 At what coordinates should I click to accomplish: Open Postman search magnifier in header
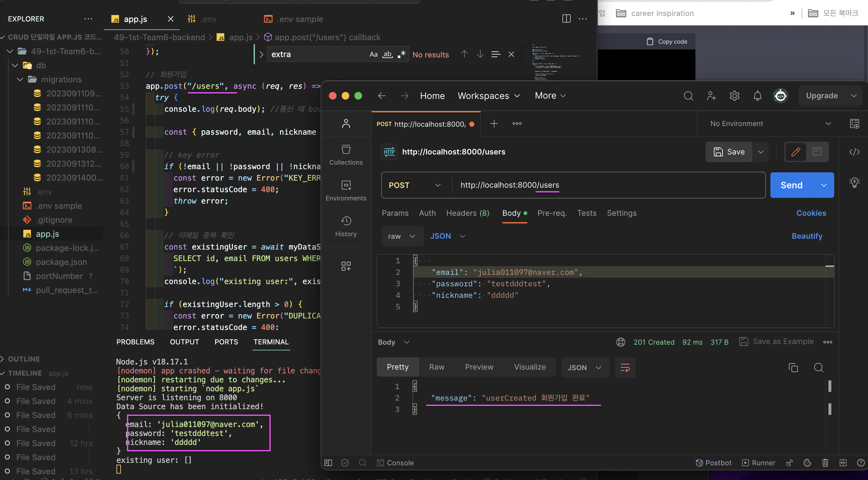[x=688, y=96]
